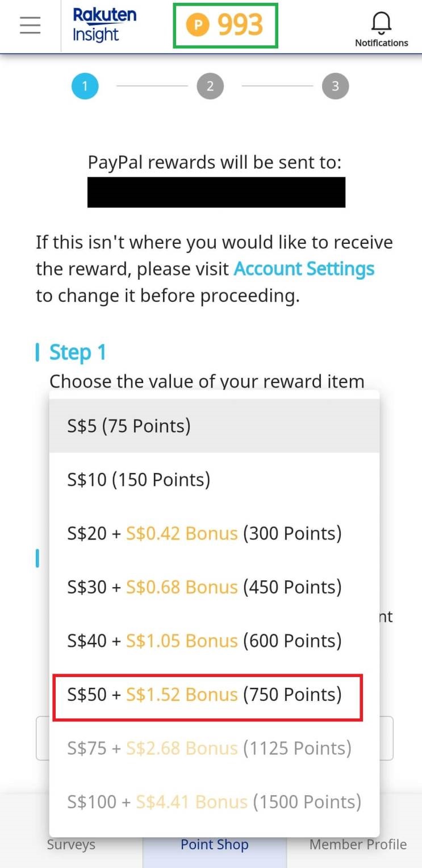Open the hamburger menu
The width and height of the screenshot is (422, 868).
(x=30, y=26)
